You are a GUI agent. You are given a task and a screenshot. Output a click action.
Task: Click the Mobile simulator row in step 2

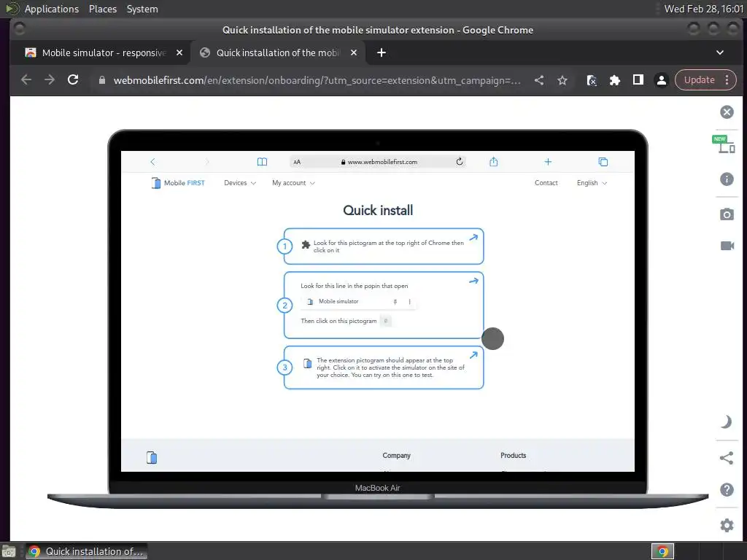359,301
